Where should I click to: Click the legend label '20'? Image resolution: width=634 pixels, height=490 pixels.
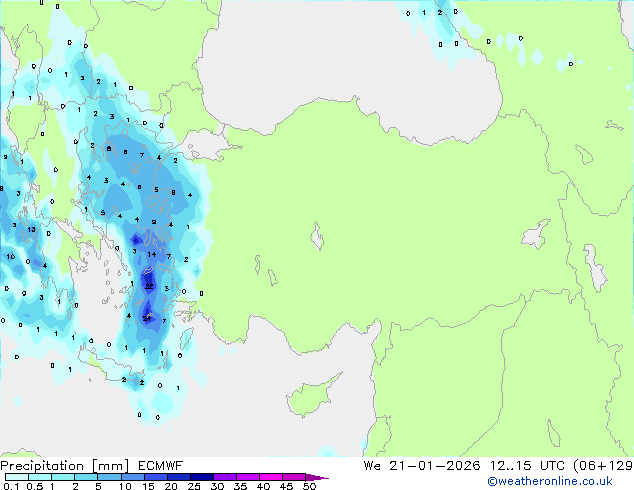click(171, 486)
